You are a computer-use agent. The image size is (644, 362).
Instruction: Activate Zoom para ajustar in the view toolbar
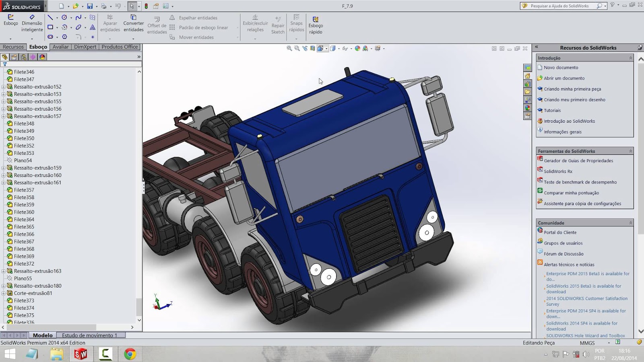(289, 48)
